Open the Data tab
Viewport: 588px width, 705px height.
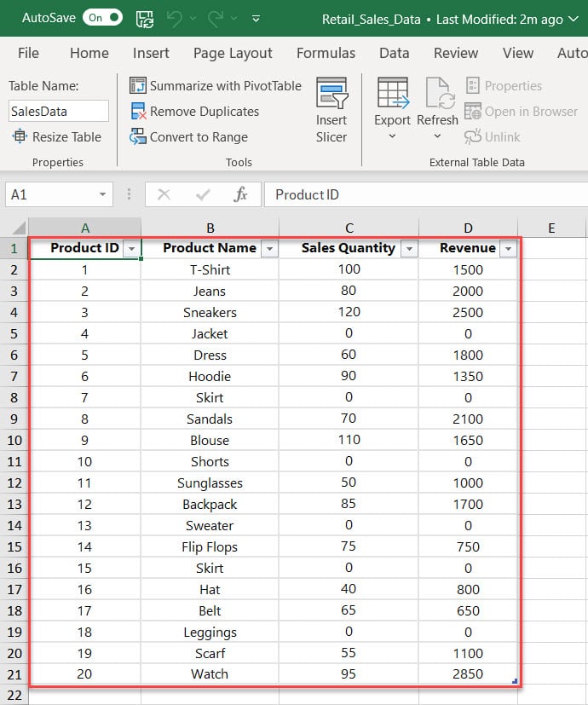[x=395, y=53]
